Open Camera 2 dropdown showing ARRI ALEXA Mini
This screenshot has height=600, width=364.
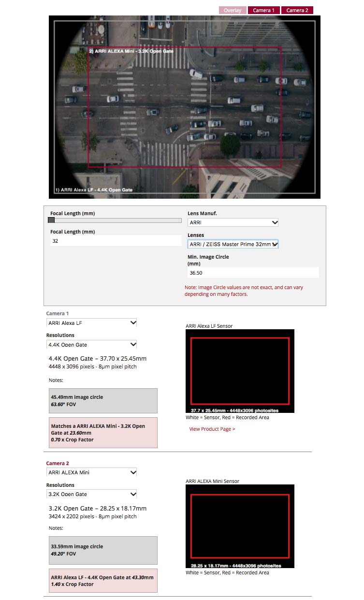[92, 472]
